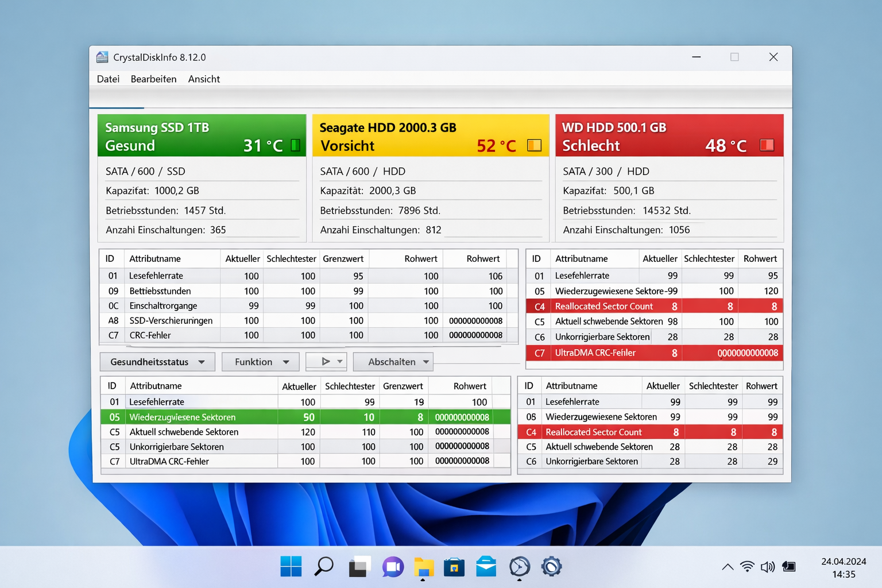The image size is (882, 588).
Task: Open the Bearbeiten menu
Action: pyautogui.click(x=153, y=79)
